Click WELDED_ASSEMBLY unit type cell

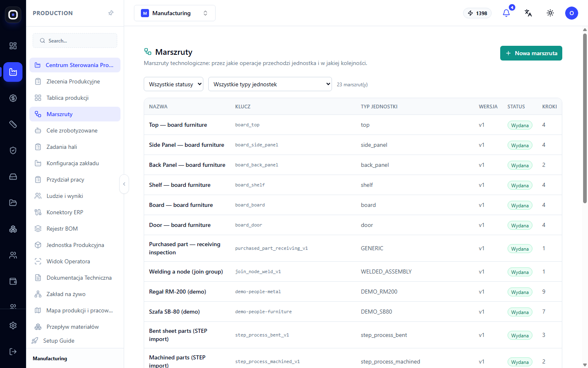[x=386, y=272]
